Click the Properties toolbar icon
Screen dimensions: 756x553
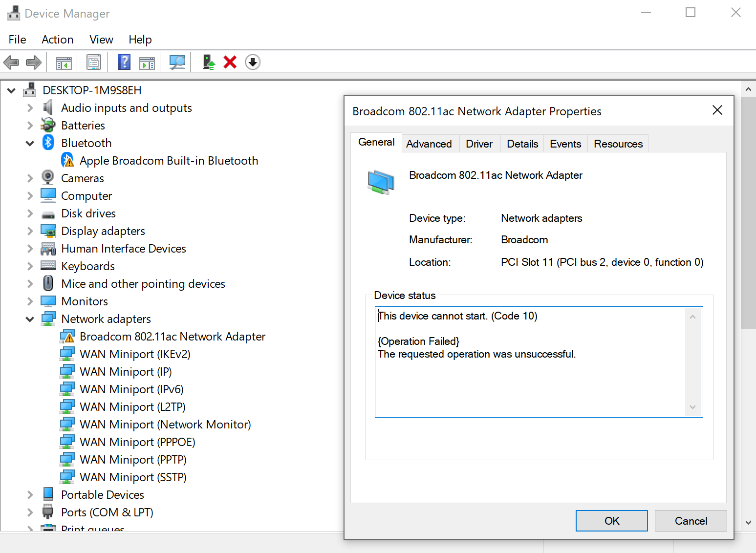(93, 62)
